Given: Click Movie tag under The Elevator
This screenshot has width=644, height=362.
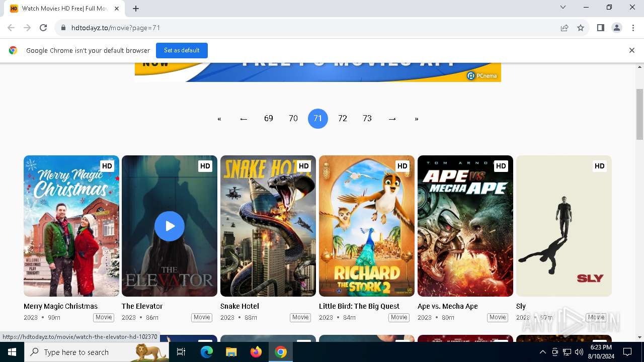Looking at the screenshot, I should coord(202,317).
